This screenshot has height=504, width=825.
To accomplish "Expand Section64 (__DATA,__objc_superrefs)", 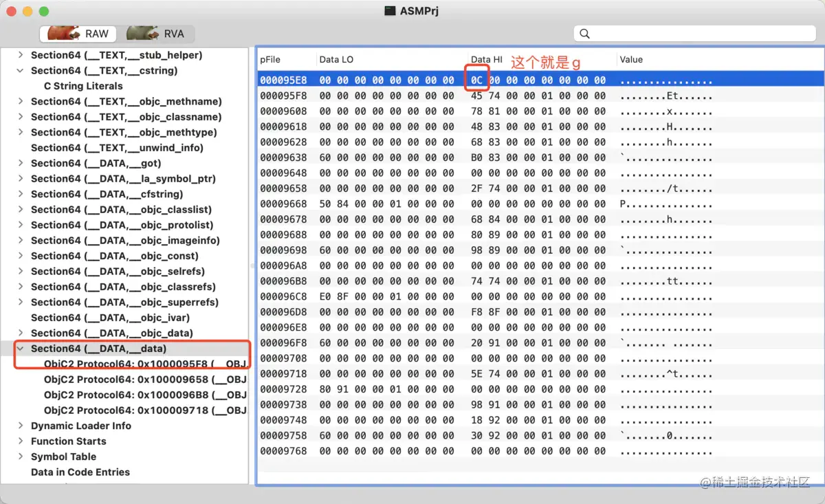I will coord(21,302).
